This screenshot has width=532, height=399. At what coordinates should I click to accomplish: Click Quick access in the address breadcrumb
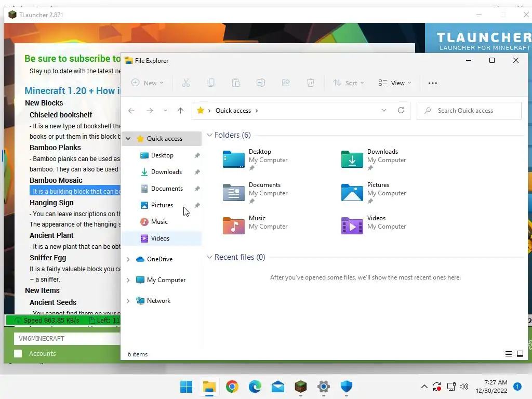233,111
